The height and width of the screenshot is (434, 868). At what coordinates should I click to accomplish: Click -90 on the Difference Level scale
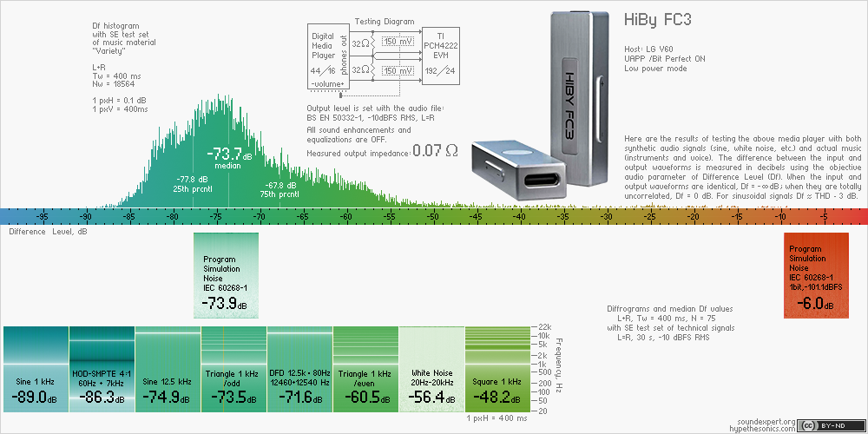[86, 216]
